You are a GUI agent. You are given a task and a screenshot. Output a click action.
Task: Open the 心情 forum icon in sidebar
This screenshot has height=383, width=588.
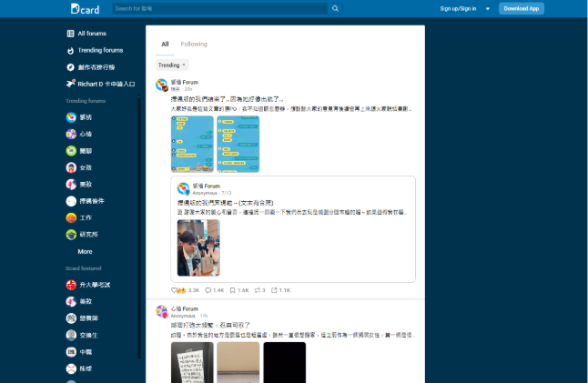tap(71, 134)
